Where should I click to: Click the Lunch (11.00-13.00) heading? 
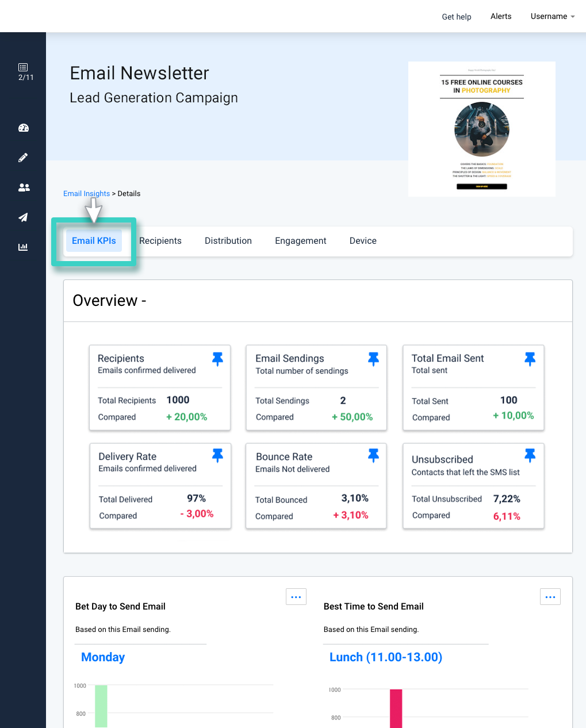click(386, 657)
